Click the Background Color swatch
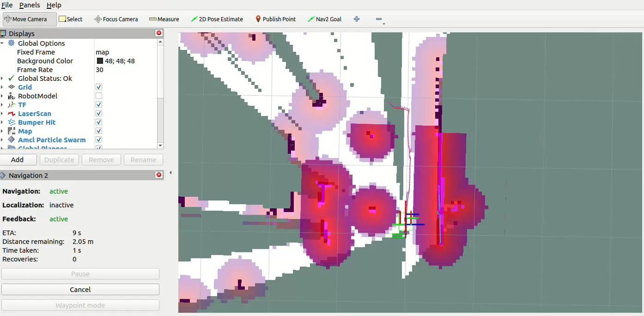644x316 pixels. pyautogui.click(x=100, y=61)
